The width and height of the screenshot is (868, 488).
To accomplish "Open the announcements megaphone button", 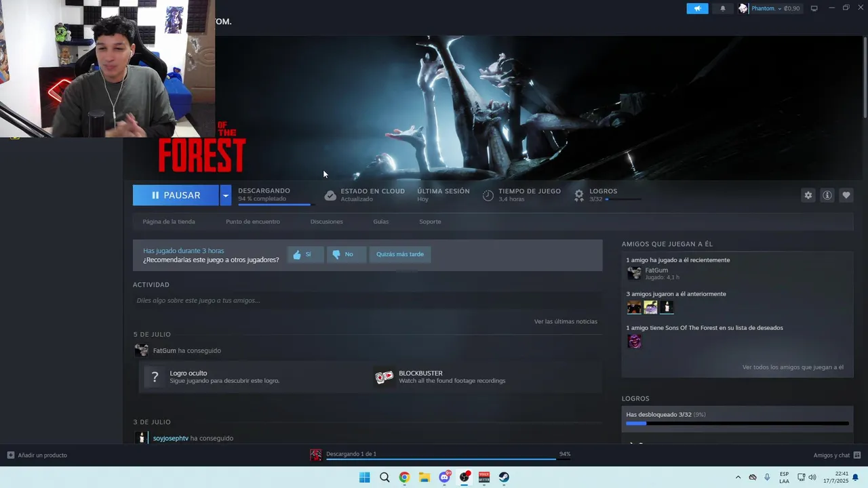I will (x=697, y=8).
